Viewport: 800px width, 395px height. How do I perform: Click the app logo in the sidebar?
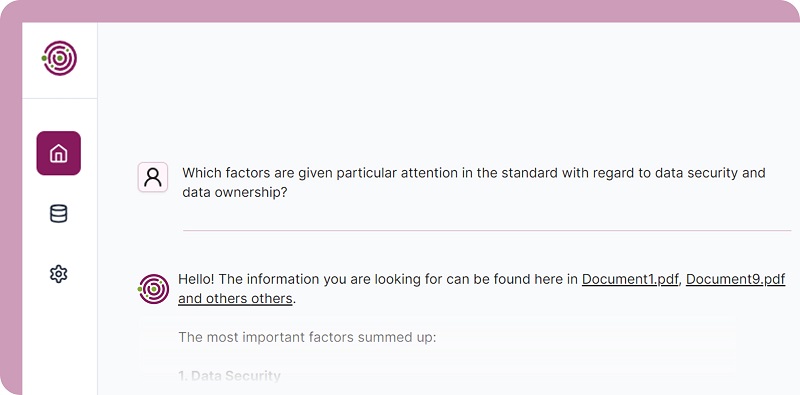point(60,58)
